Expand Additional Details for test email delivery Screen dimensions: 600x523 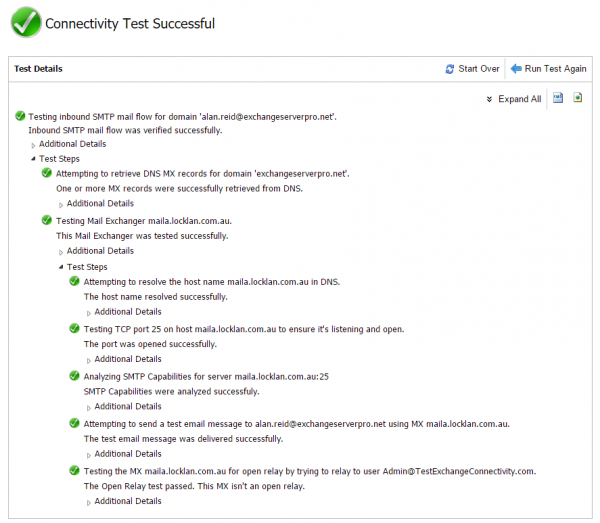coord(127,454)
